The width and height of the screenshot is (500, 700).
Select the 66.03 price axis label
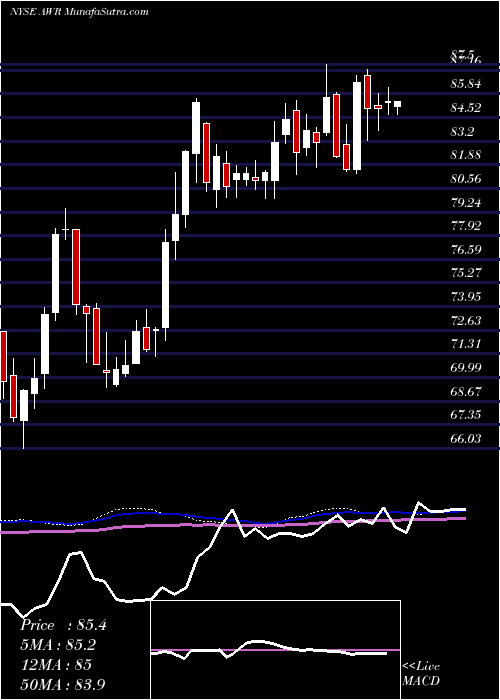pyautogui.click(x=466, y=439)
